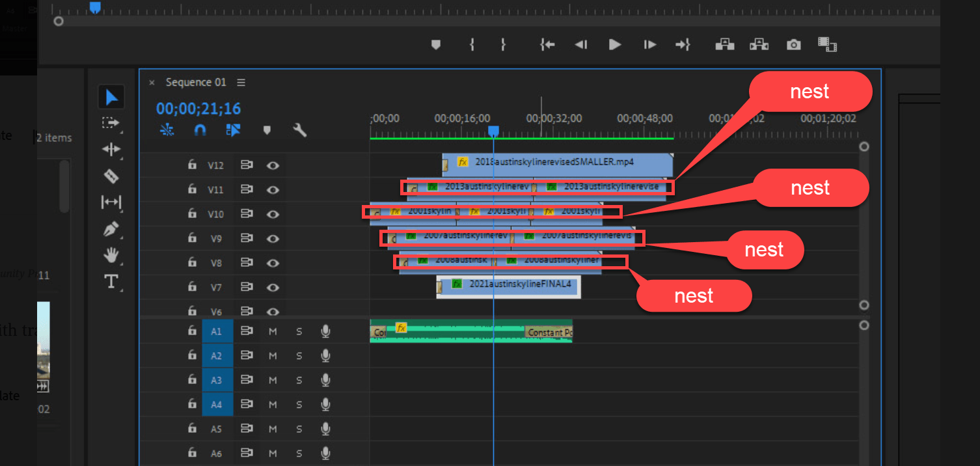Screen dimensions: 980x466
Task: Select the Razor tool
Action: [x=111, y=176]
